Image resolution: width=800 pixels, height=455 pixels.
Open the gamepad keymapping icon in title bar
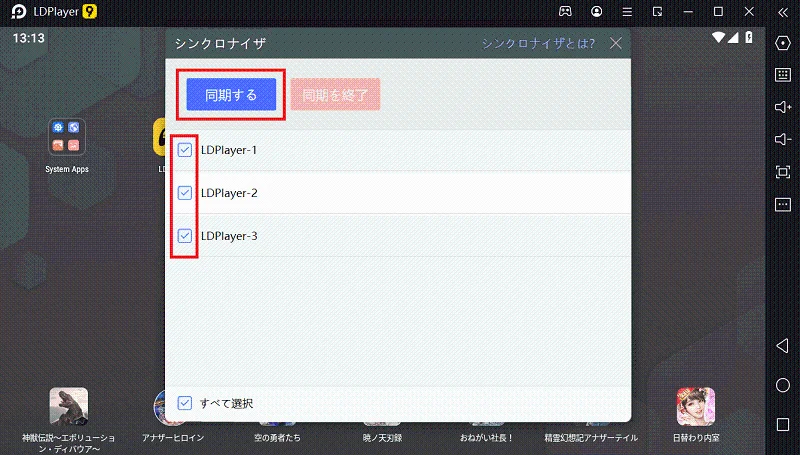point(565,11)
